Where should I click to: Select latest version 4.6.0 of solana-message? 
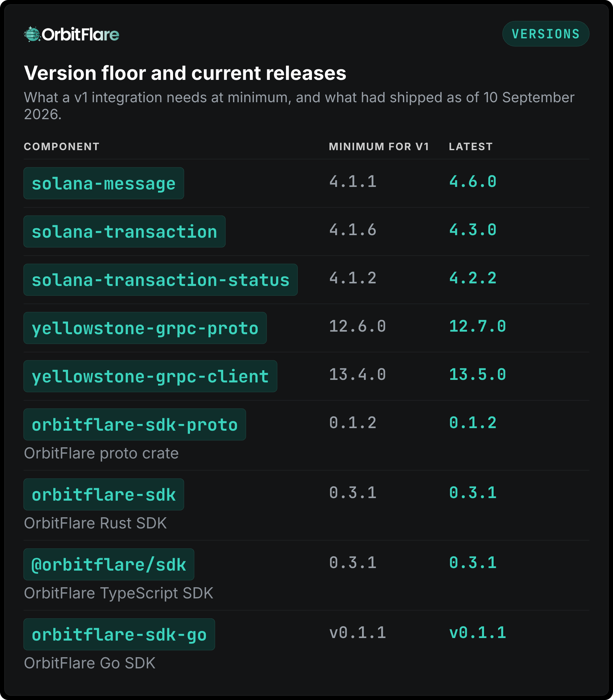point(473,181)
